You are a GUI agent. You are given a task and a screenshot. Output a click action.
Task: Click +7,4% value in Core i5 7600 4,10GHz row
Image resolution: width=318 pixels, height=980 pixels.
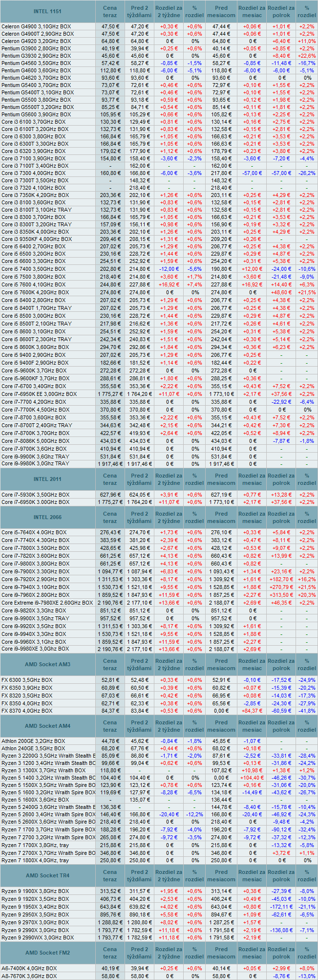tap(194, 284)
